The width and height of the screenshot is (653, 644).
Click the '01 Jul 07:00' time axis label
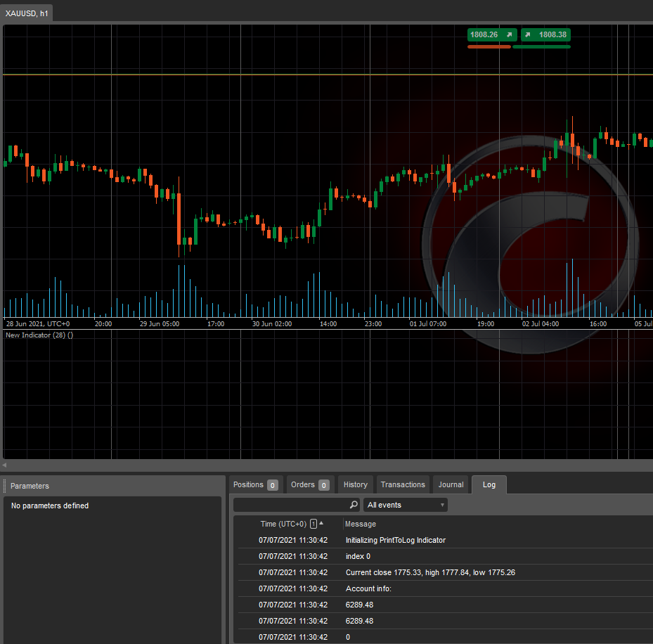coord(427,323)
